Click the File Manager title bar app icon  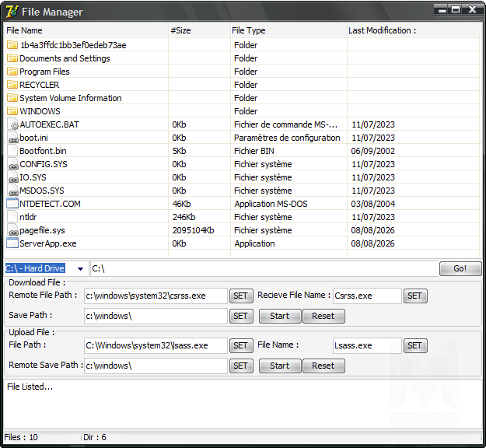click(x=12, y=12)
